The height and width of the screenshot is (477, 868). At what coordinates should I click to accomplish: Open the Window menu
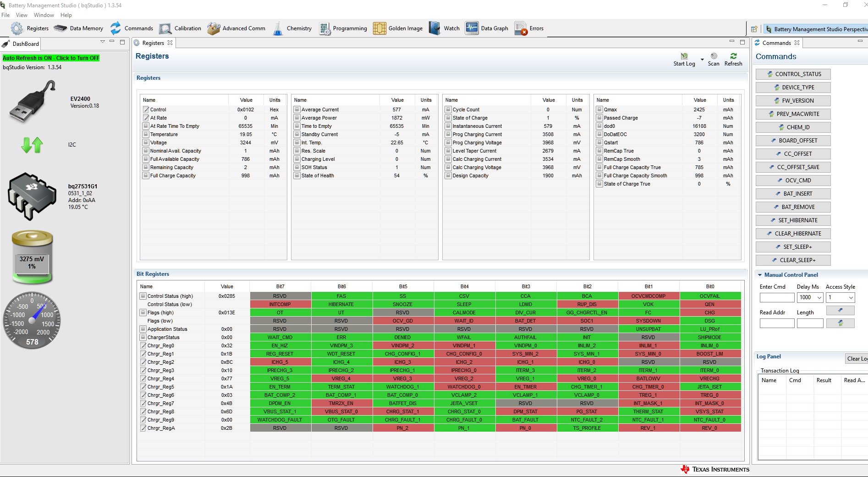44,15
